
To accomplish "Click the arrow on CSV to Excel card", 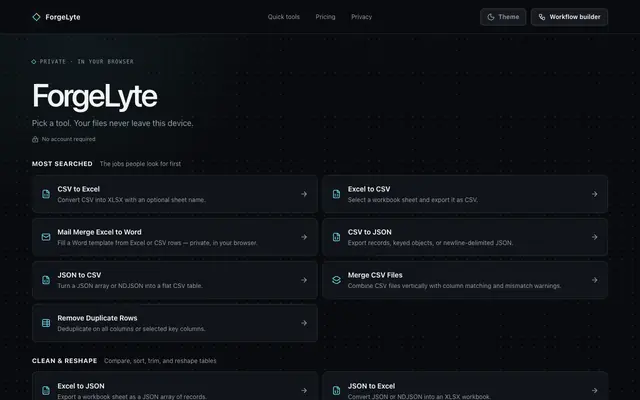I will (x=304, y=194).
